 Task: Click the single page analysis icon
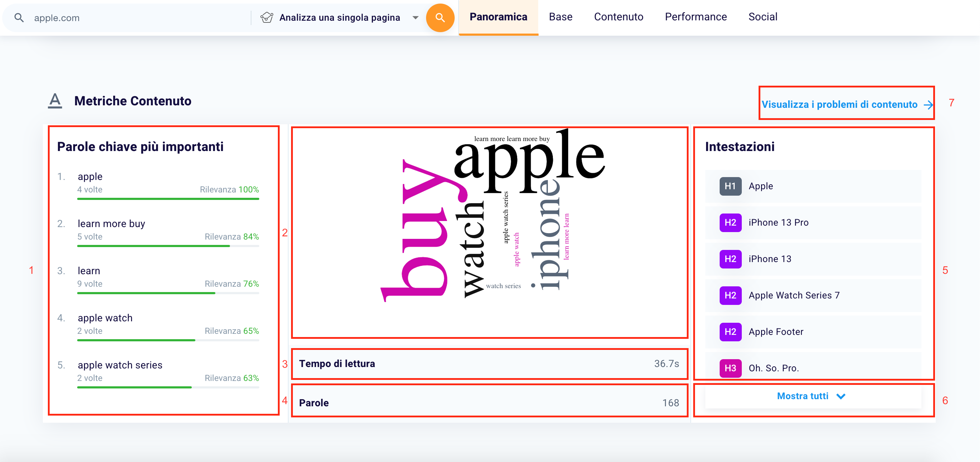pyautogui.click(x=267, y=17)
